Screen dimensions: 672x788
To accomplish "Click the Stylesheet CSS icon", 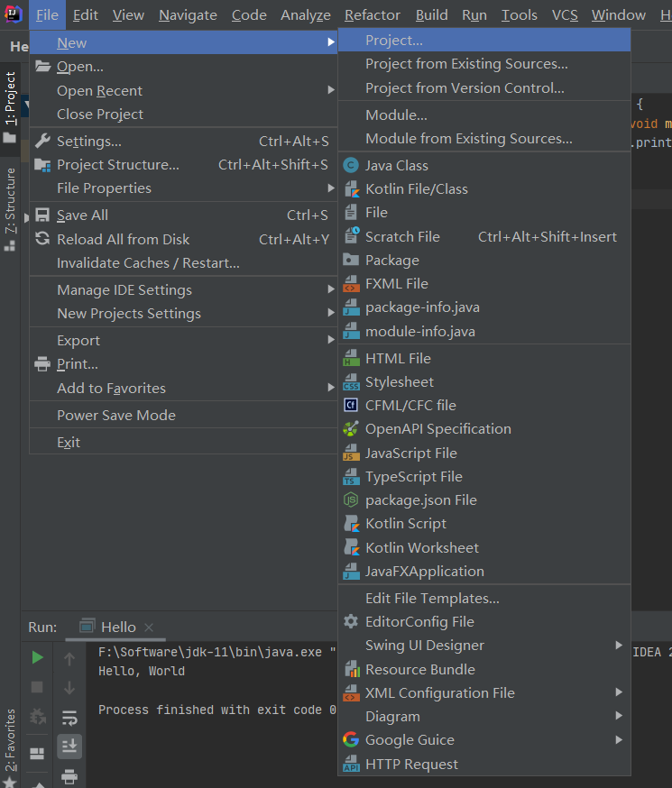I will [351, 382].
